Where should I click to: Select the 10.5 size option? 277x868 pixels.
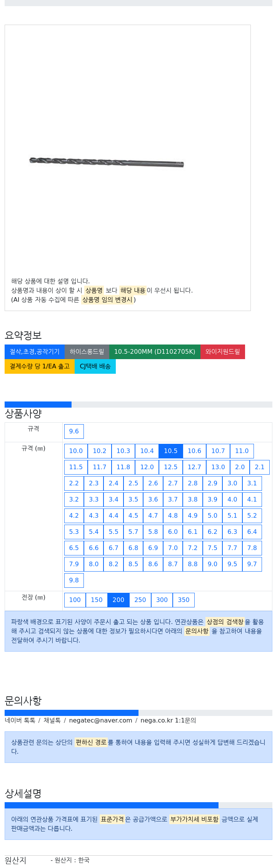click(170, 451)
